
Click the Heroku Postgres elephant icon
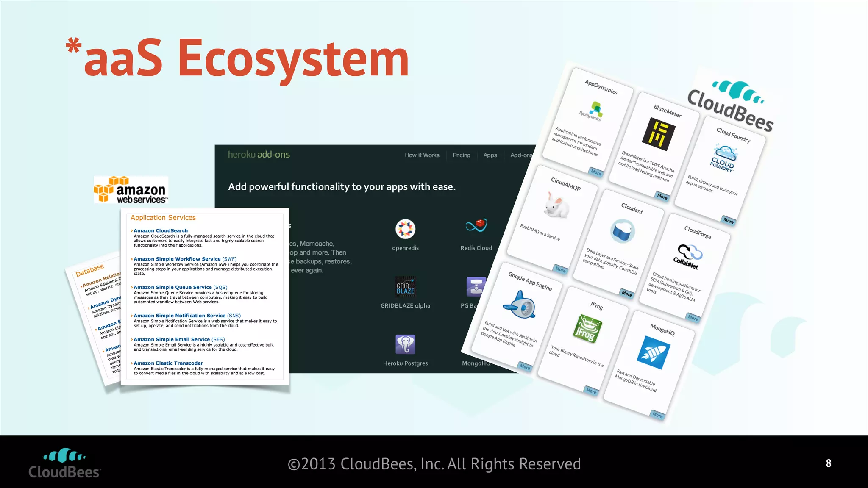[x=405, y=344]
